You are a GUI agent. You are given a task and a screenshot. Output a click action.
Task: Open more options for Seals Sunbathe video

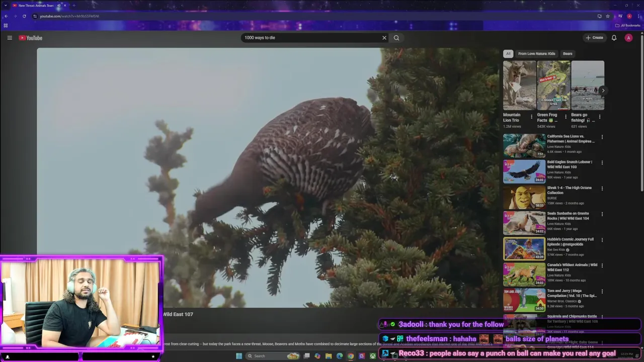tap(602, 214)
